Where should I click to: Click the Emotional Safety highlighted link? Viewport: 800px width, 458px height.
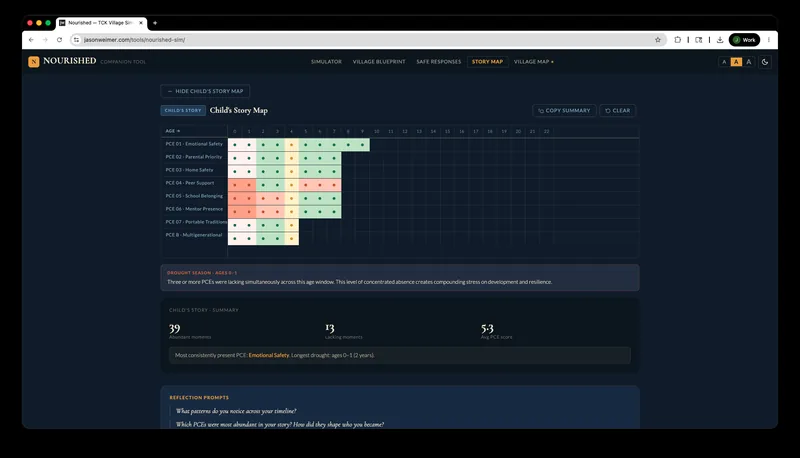click(x=269, y=355)
